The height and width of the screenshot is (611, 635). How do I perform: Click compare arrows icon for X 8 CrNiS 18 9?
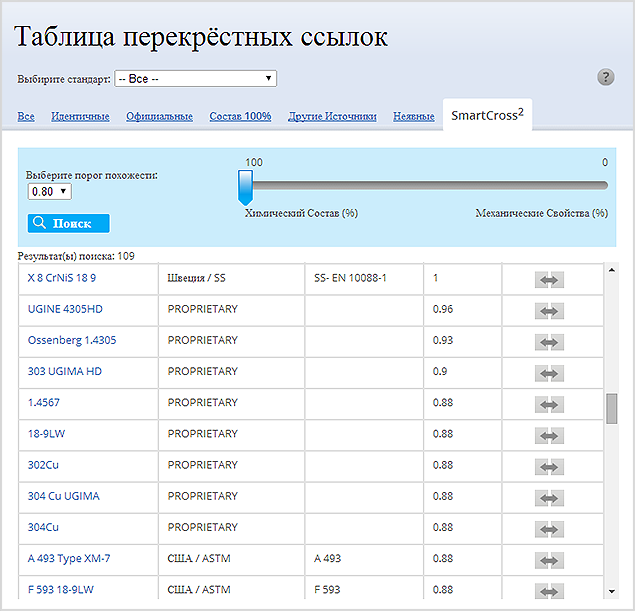tap(549, 280)
